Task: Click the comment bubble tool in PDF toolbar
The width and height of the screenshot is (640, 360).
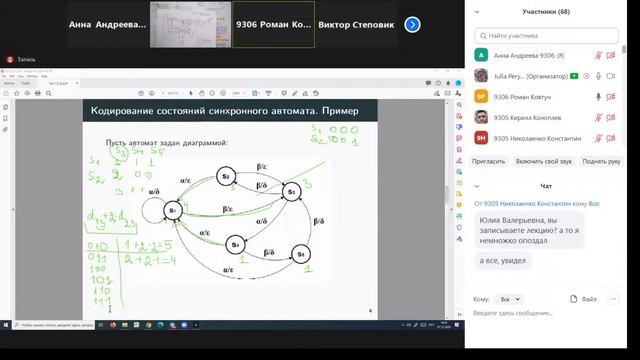Action: pyautogui.click(x=284, y=93)
